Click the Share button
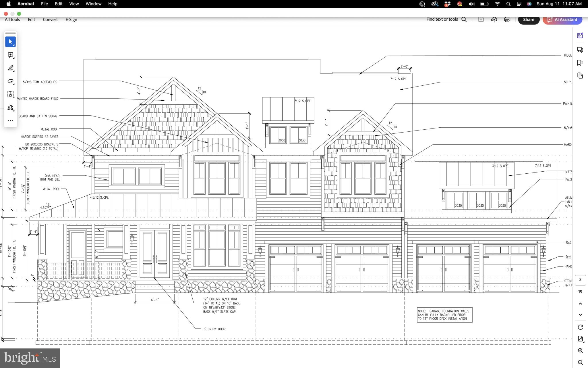 [528, 20]
